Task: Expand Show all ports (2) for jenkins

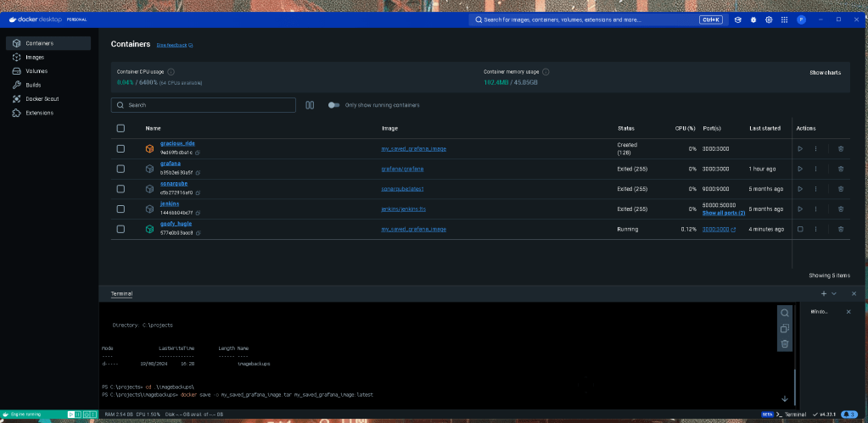Action: click(724, 213)
